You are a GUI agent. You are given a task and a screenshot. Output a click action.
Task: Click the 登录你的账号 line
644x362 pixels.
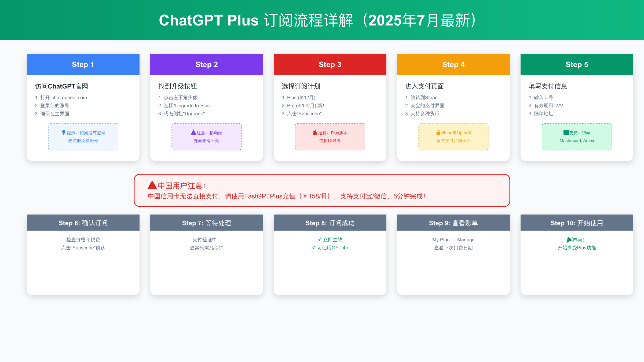click(x=52, y=106)
